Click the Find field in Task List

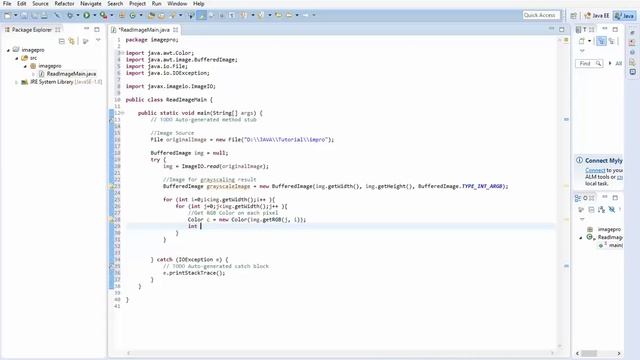(589, 64)
